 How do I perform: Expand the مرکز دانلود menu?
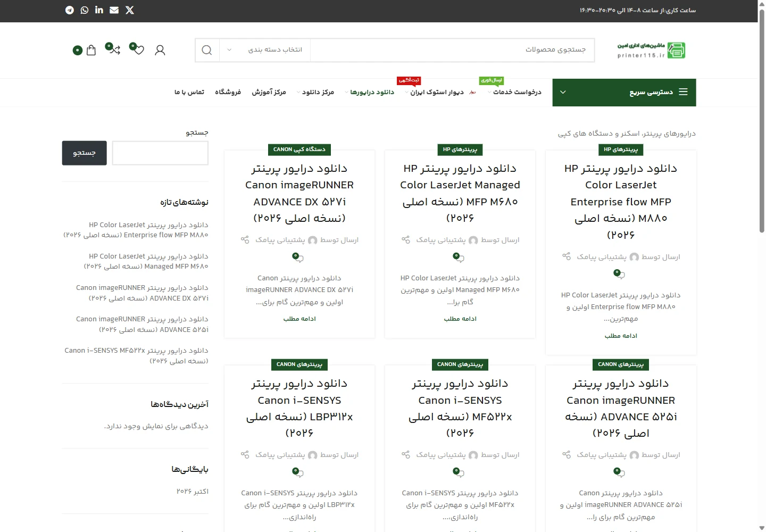click(x=315, y=93)
